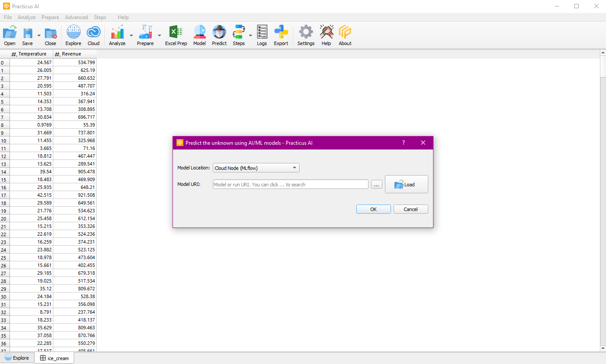Open the Help menu
Image resolution: width=606 pixels, height=364 pixels.
[123, 17]
